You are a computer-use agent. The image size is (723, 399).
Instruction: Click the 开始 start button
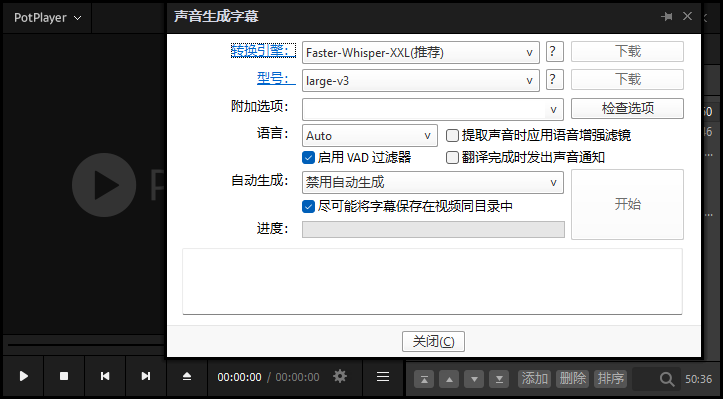tap(627, 204)
